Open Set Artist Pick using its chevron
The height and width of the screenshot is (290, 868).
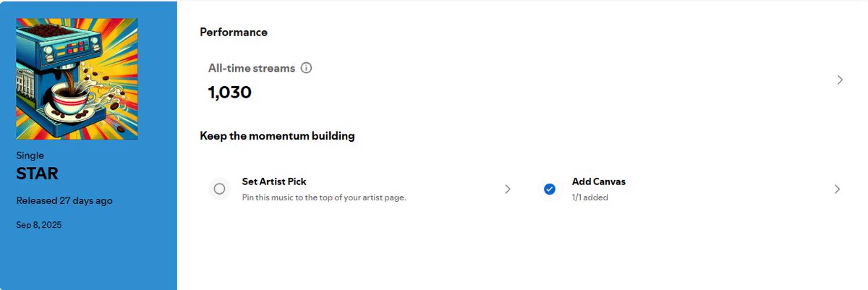point(507,189)
